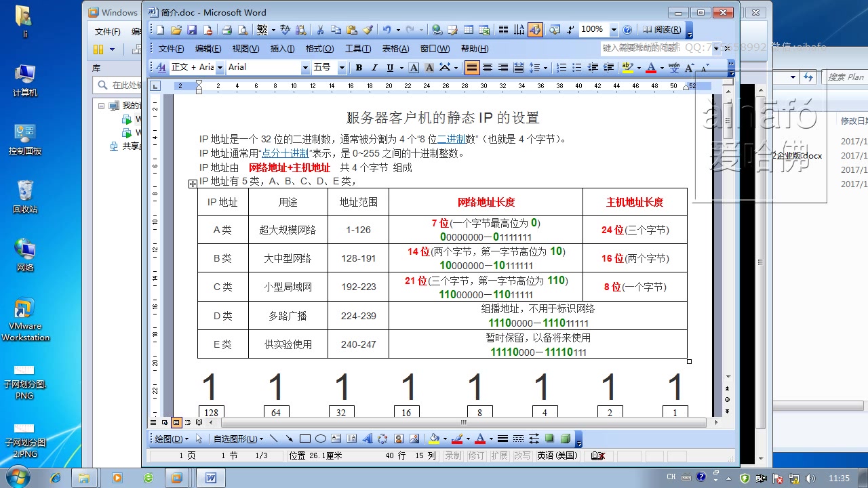The height and width of the screenshot is (488, 868).
Task: Open the 100% zoom dropdown
Action: 614,29
